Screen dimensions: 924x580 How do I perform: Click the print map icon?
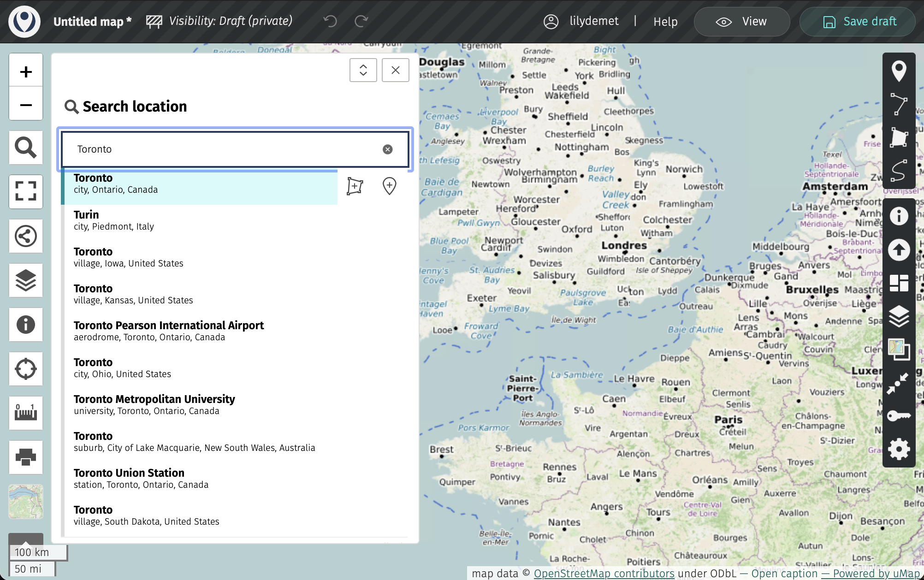click(26, 457)
